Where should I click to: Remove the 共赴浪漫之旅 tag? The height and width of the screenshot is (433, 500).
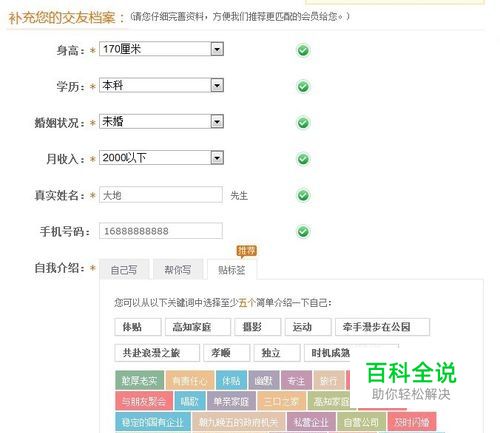(x=157, y=353)
